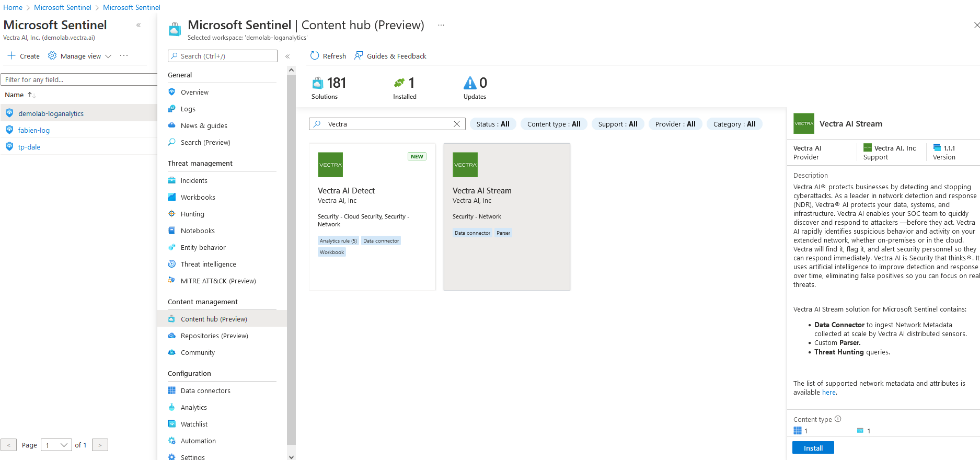Click into the Vectra solution search field

click(387, 124)
